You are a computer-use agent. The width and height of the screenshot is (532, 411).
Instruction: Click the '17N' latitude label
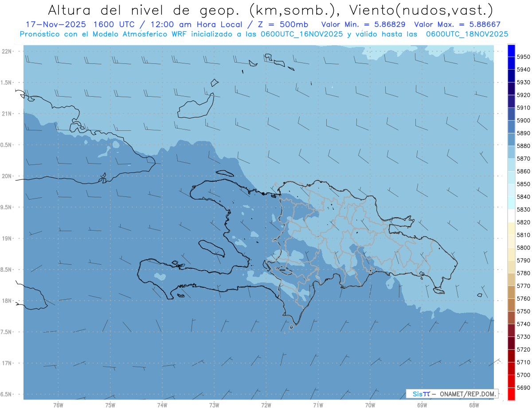click(x=6, y=363)
